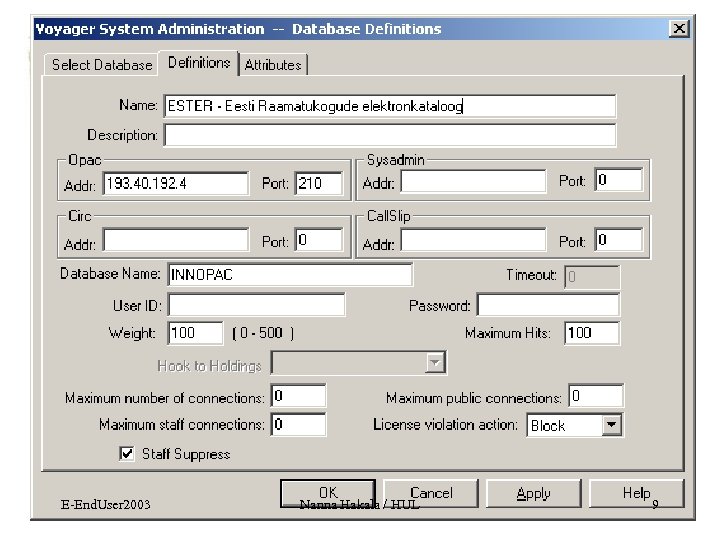This screenshot has width=720, height=540.
Task: Click the Maximum Hits field
Action: [592, 333]
